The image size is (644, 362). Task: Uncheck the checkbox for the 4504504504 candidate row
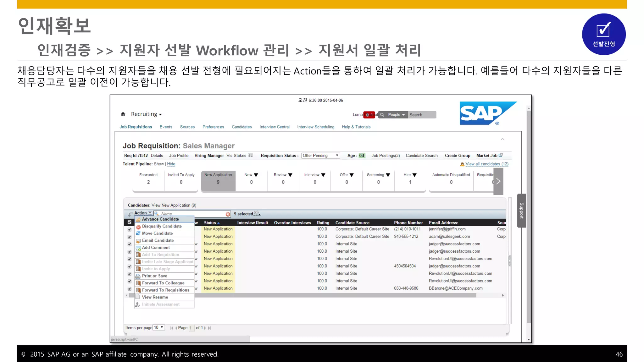(129, 266)
